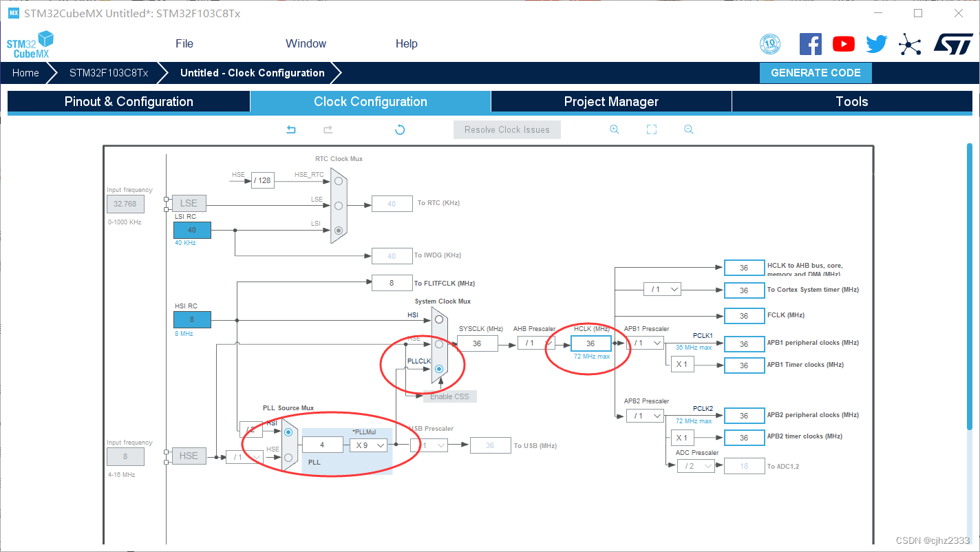Switch to the Tools tab
Viewport: 980px width, 552px height.
[852, 102]
